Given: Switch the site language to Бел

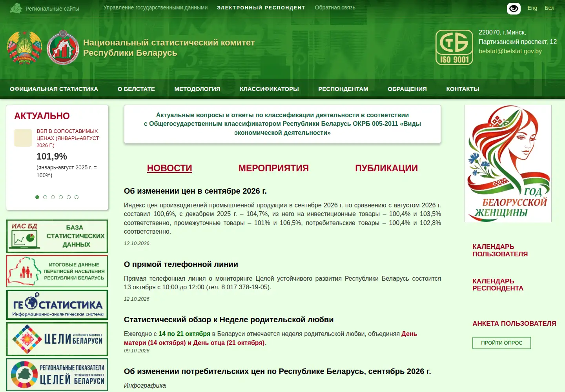Looking at the screenshot, I should click(549, 8).
